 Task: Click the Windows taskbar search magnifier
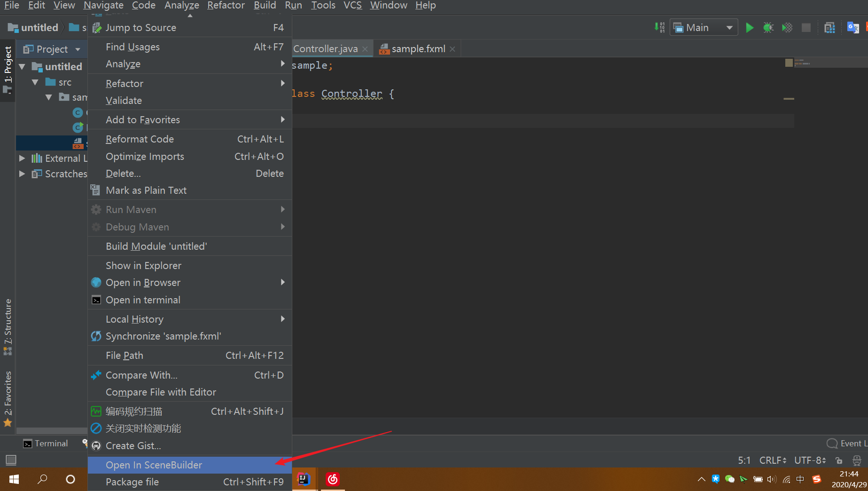[x=42, y=479]
